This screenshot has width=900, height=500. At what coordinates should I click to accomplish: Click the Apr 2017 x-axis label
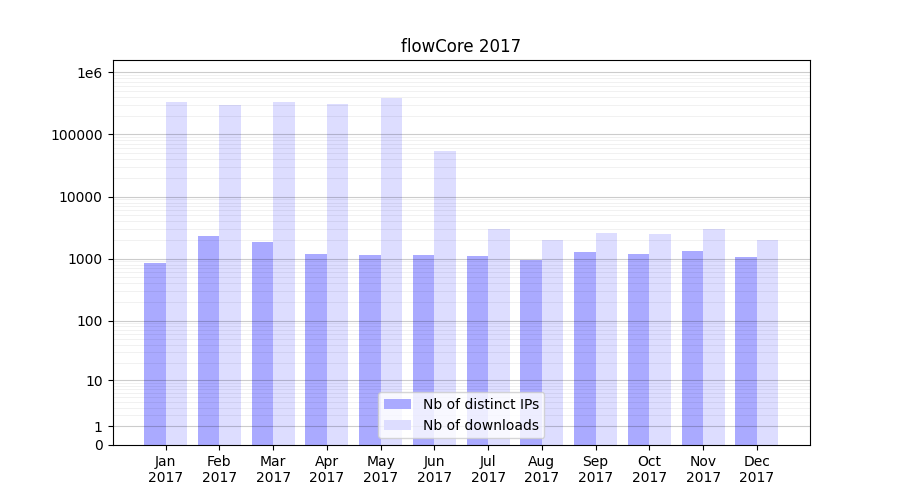click(x=327, y=469)
